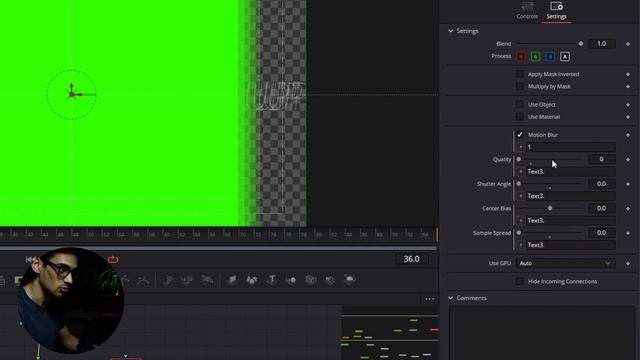Click keyframe diamond for Sample Spread

coord(628,233)
